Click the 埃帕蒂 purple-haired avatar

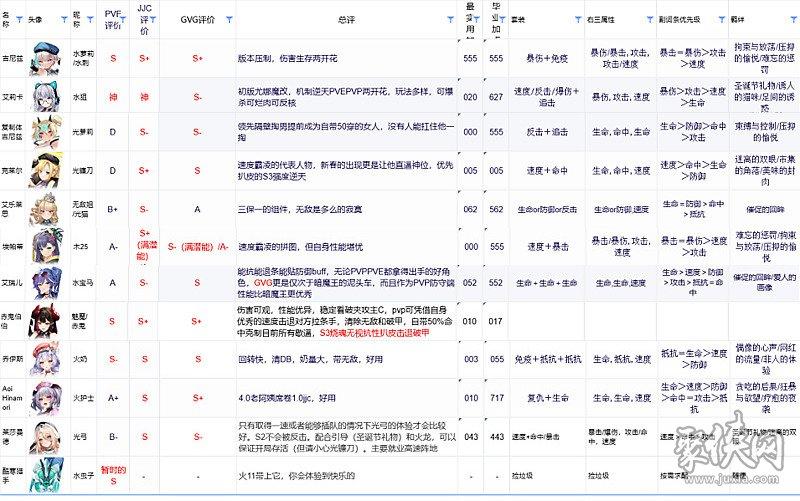click(x=45, y=245)
